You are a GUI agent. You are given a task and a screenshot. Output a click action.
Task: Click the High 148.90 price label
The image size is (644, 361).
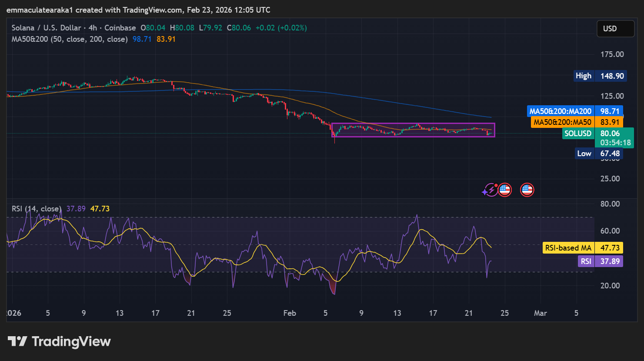pyautogui.click(x=599, y=76)
